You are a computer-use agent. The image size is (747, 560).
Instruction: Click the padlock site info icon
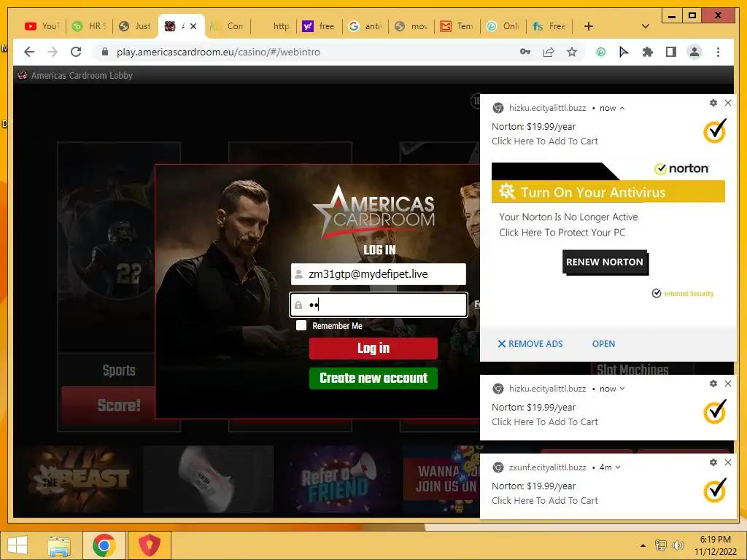click(x=105, y=52)
